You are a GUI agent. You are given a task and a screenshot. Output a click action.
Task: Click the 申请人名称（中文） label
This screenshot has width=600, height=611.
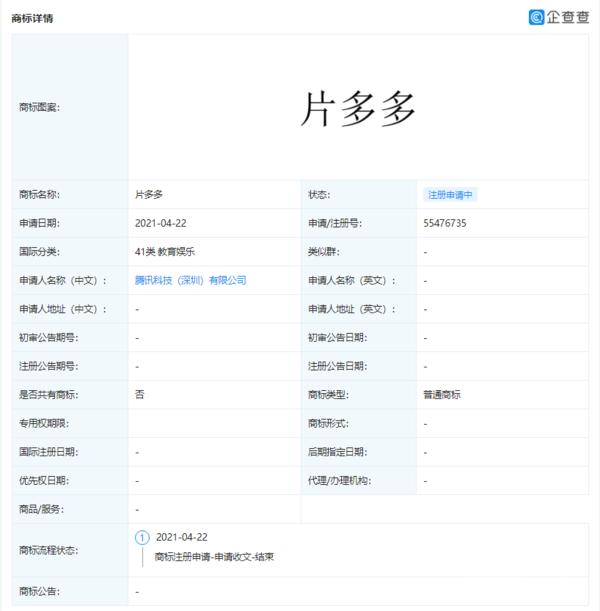[63, 281]
